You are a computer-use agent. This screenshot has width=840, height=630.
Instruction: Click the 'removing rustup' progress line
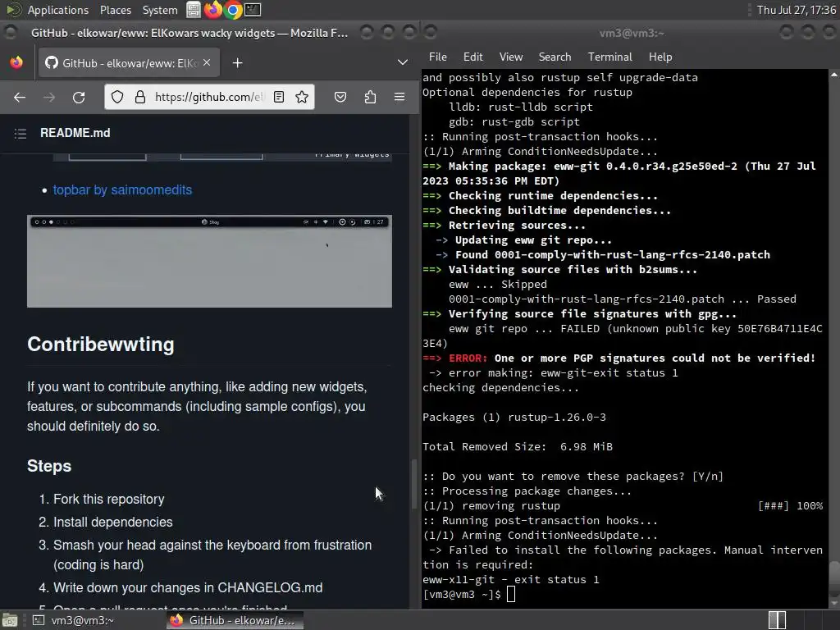click(623, 505)
